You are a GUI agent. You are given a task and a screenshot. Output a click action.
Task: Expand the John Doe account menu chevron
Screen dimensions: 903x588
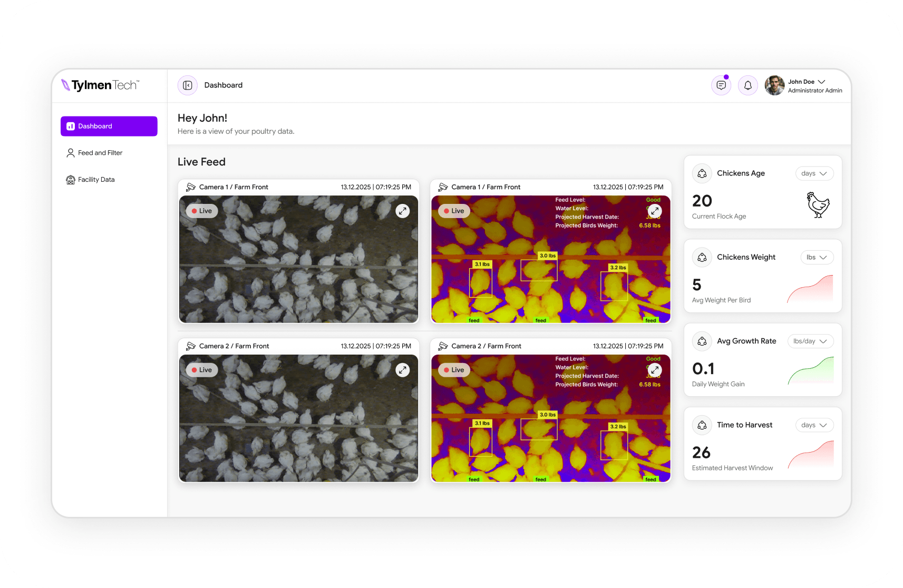(x=822, y=82)
